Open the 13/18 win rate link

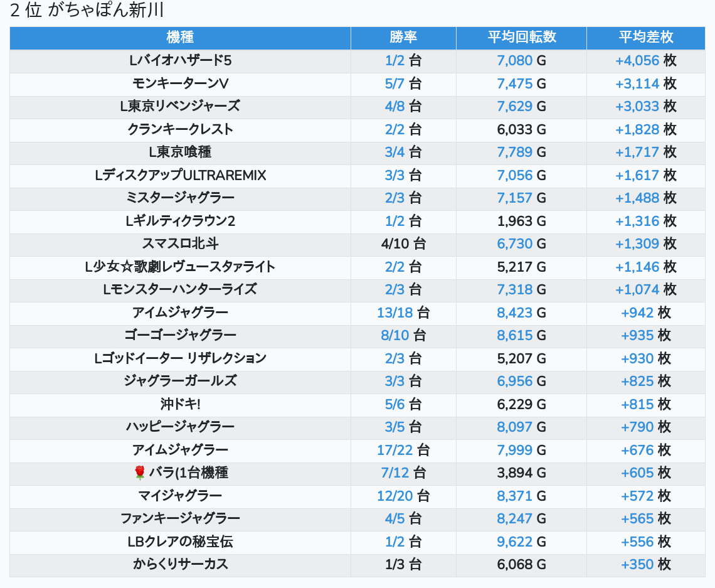point(395,313)
